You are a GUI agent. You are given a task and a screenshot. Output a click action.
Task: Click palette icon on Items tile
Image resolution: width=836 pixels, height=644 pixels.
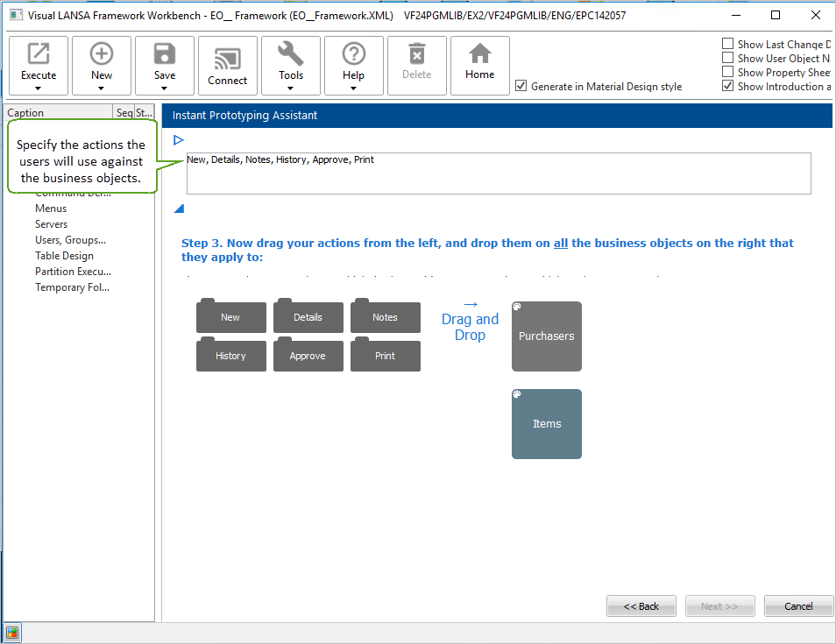517,394
